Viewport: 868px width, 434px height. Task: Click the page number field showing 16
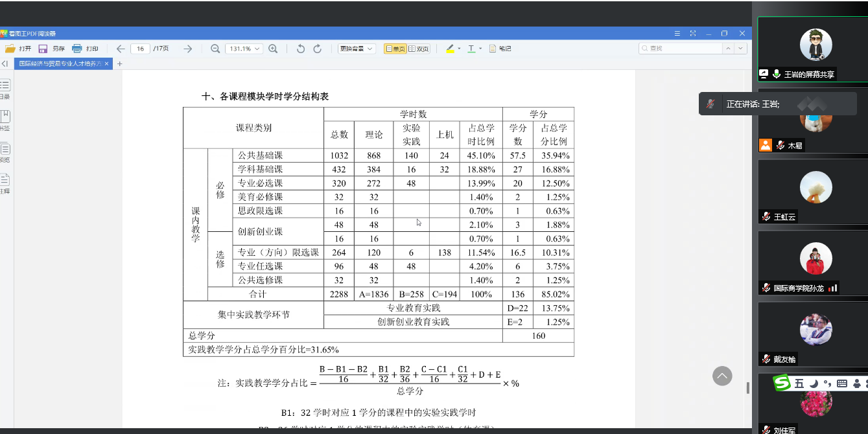point(140,49)
